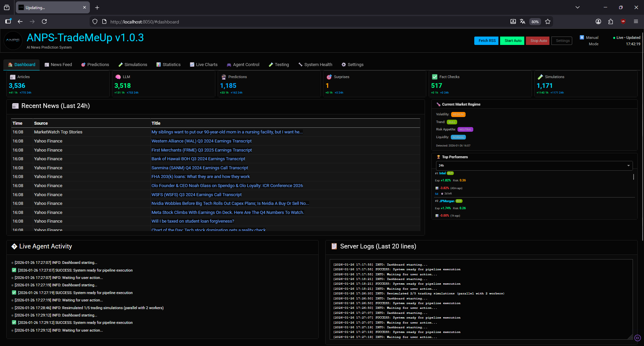Open the Top Performers 24h dropdown
Screen dimensions: 644x346
click(x=534, y=166)
